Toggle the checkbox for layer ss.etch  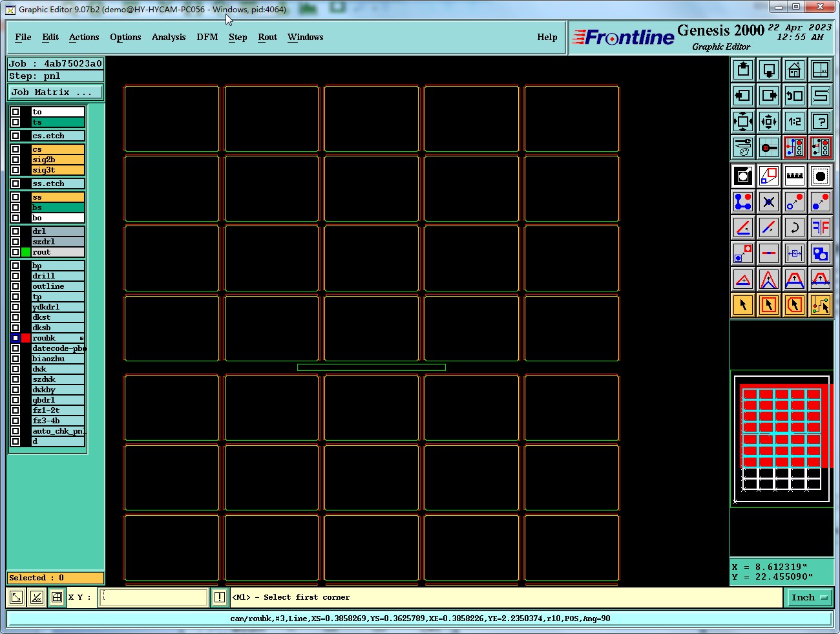[16, 184]
